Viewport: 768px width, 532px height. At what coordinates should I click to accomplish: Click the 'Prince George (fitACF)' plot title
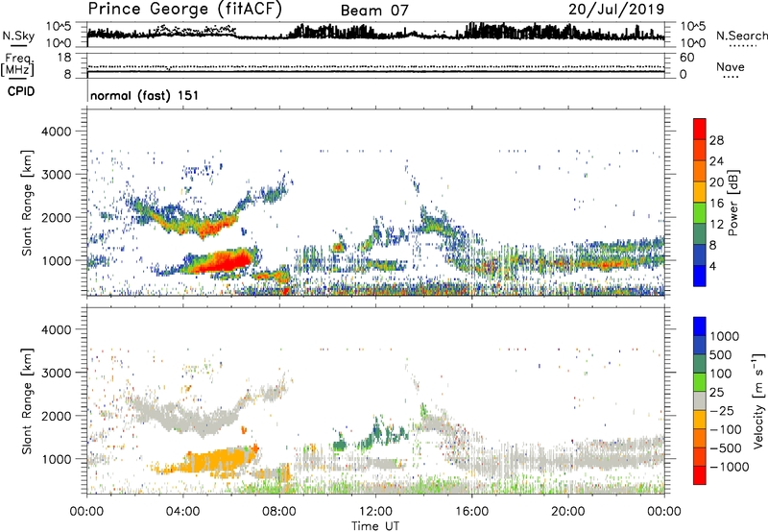[x=184, y=10]
